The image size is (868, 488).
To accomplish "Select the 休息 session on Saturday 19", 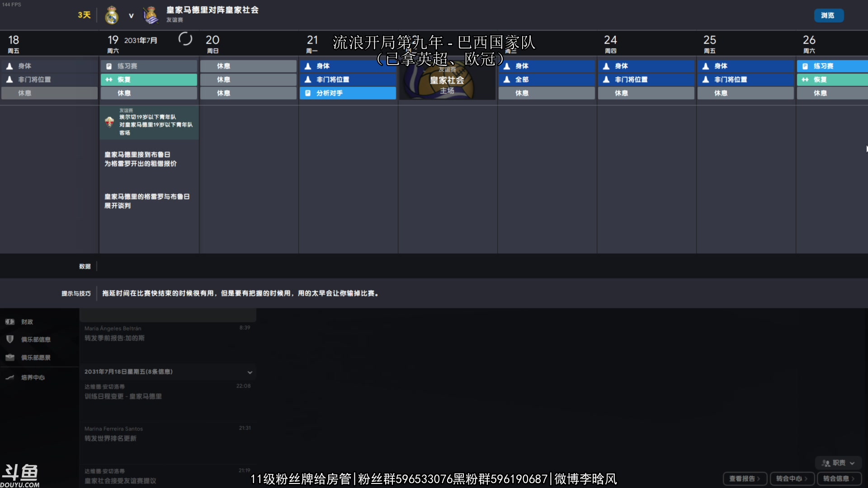I will click(x=149, y=93).
